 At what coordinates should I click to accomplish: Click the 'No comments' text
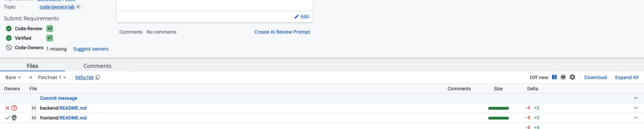161,32
